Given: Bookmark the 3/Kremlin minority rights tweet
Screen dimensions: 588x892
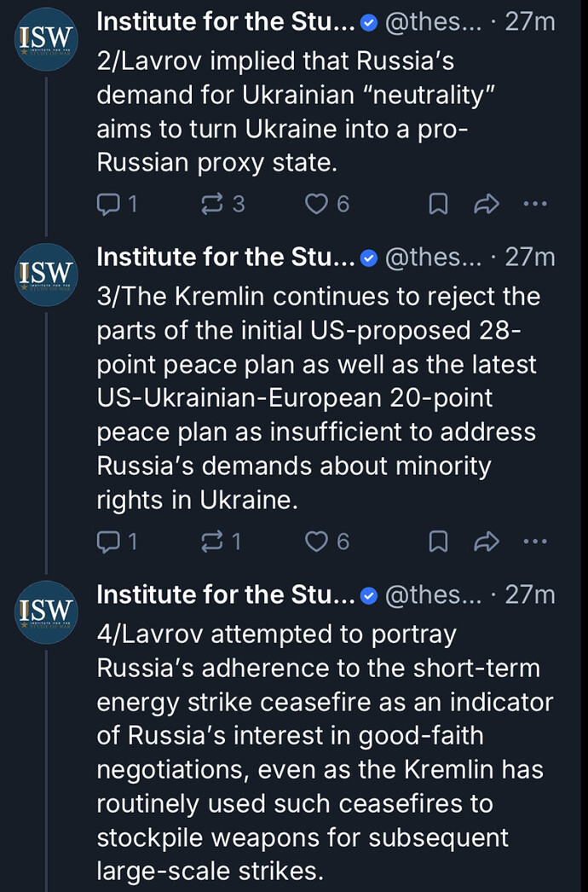Looking at the screenshot, I should (438, 542).
